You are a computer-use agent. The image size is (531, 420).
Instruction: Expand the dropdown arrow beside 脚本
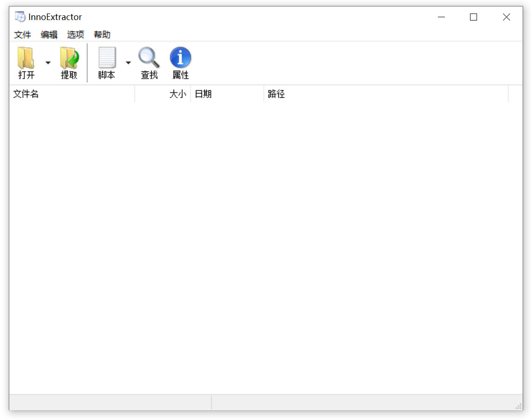tap(128, 63)
